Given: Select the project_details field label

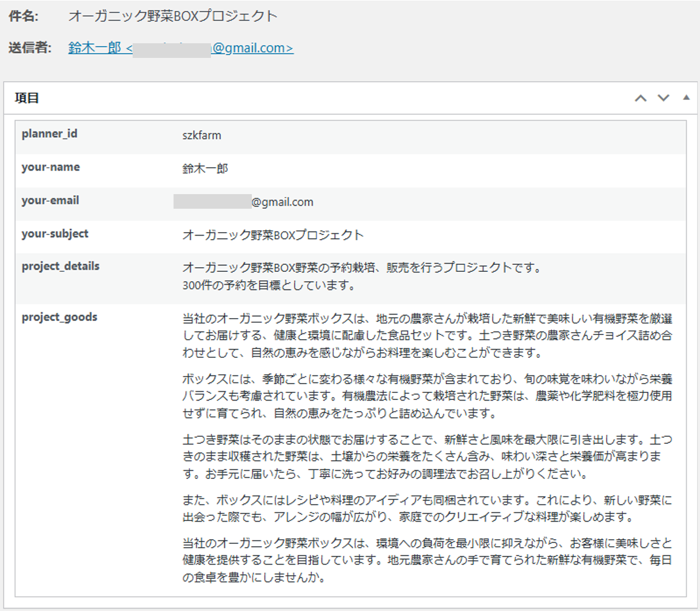Looking at the screenshot, I should click(x=61, y=267).
